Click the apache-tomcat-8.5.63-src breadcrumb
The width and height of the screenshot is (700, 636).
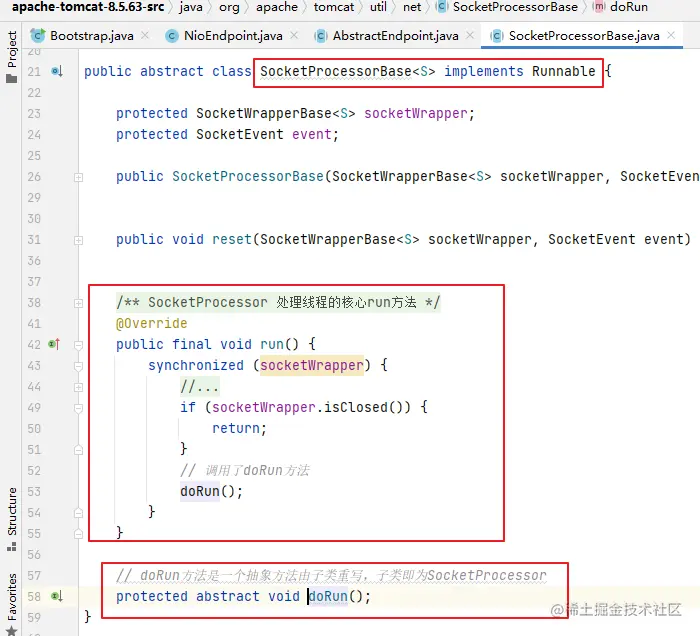coord(88,7)
